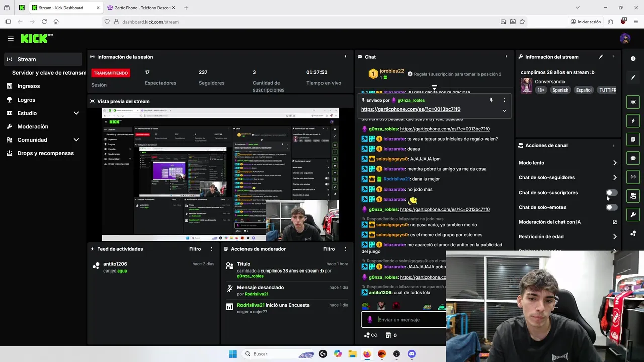Reload the page in browser toolbar

(44, 22)
